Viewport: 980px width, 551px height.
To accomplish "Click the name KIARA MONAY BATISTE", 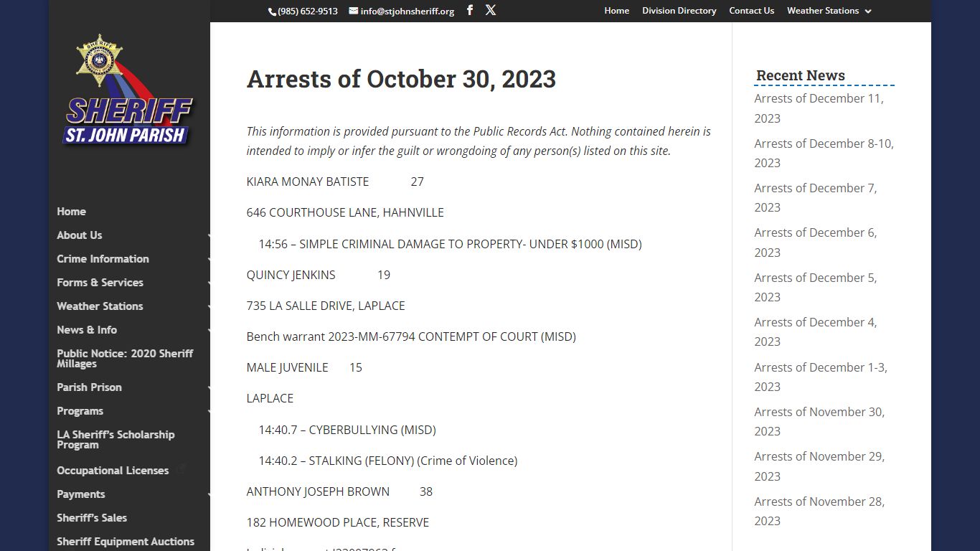I will 307,182.
